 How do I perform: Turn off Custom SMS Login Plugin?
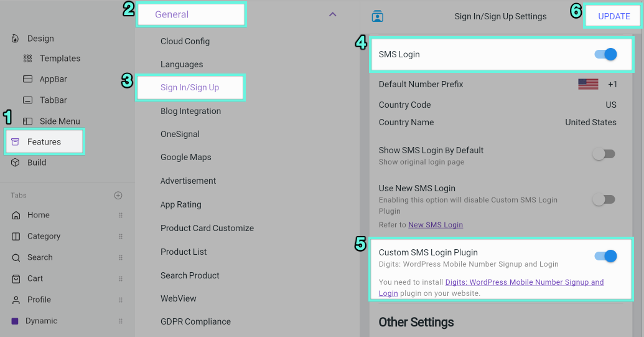pyautogui.click(x=605, y=256)
